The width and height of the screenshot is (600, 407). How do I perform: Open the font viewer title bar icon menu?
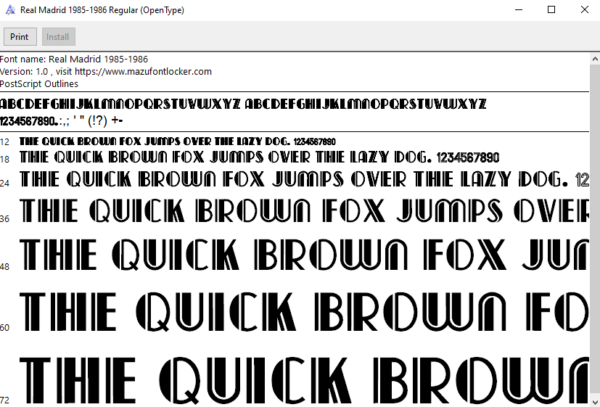click(10, 10)
